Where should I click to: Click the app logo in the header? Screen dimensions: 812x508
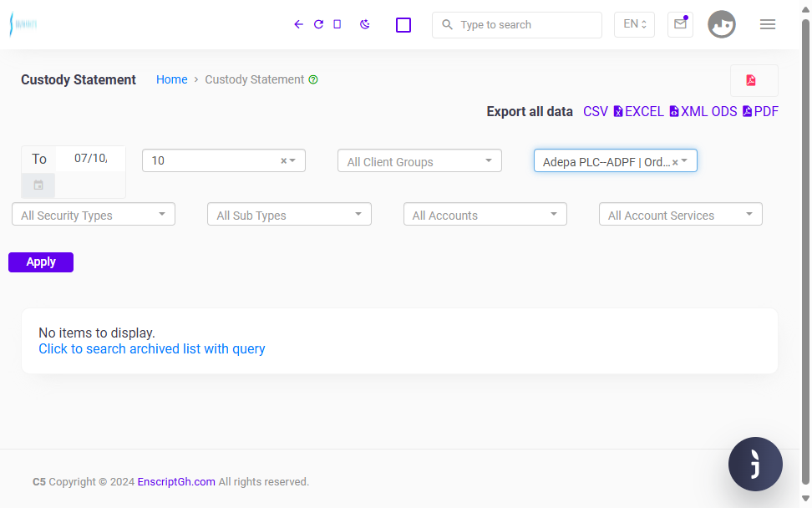point(23,24)
